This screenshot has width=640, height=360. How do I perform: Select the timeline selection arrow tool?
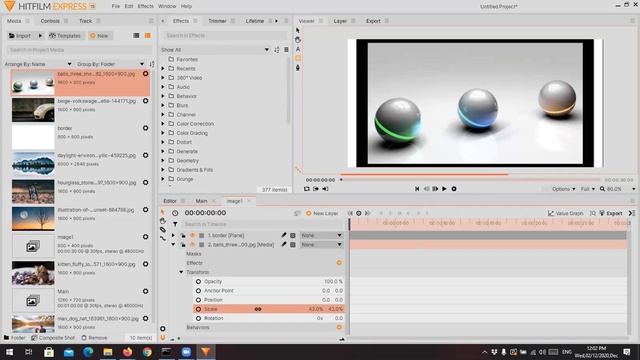point(162,212)
